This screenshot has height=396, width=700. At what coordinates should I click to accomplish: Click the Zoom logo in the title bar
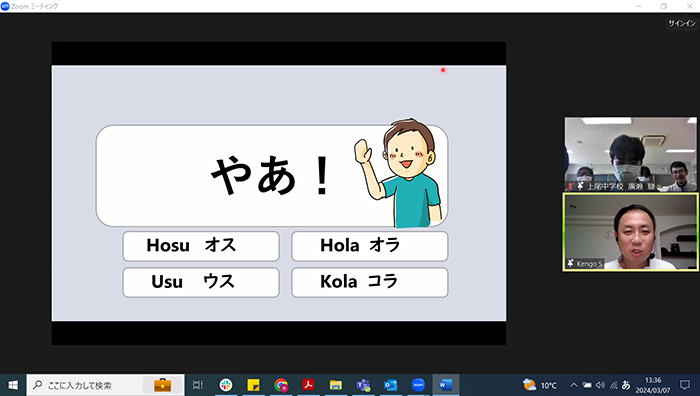pyautogui.click(x=5, y=6)
